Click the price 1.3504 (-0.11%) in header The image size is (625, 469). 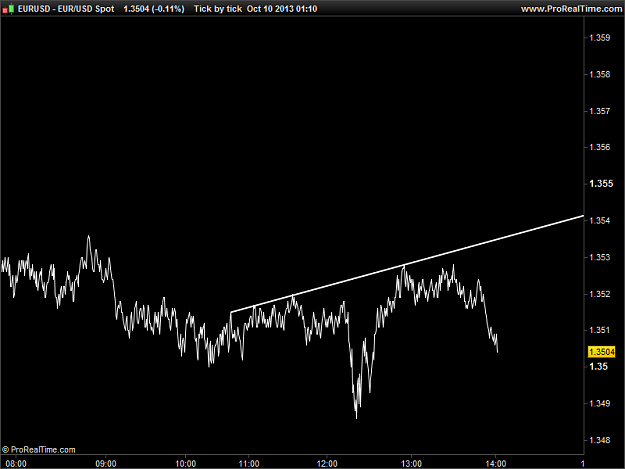coord(154,9)
